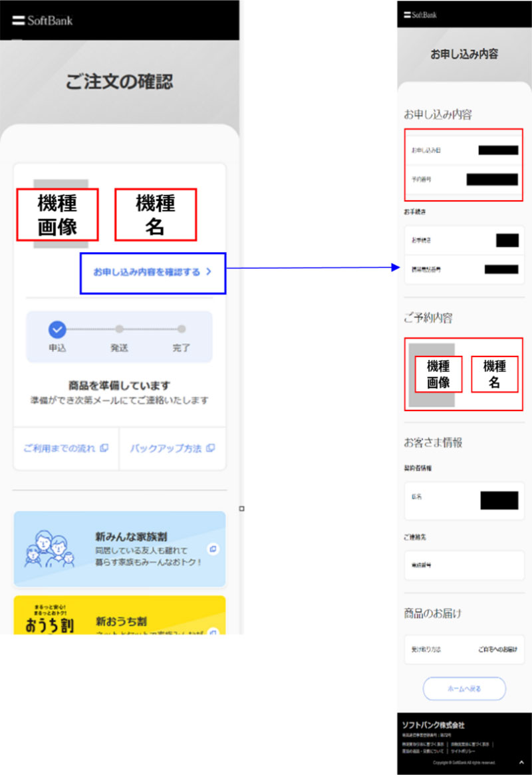Open the サイトポリシー footer link
Viewport: 532px width, 775px height.
tap(465, 750)
